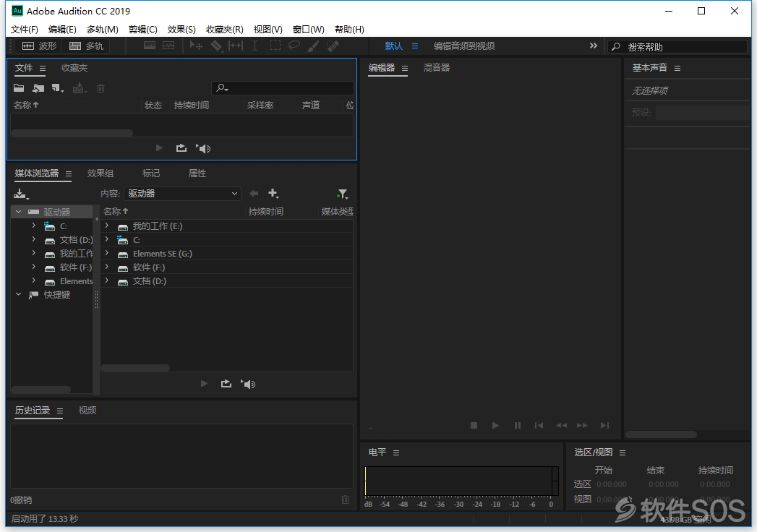Toggle auto-play speaker icon in Files panel
The image size is (757, 532).
click(203, 148)
